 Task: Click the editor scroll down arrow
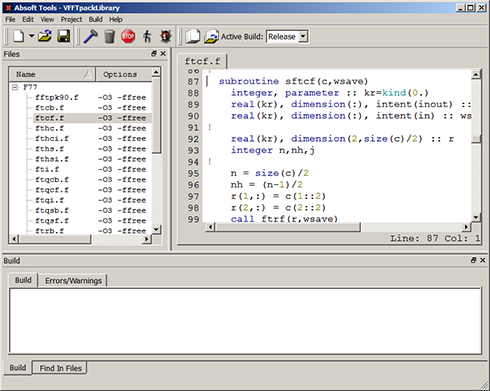click(x=476, y=217)
